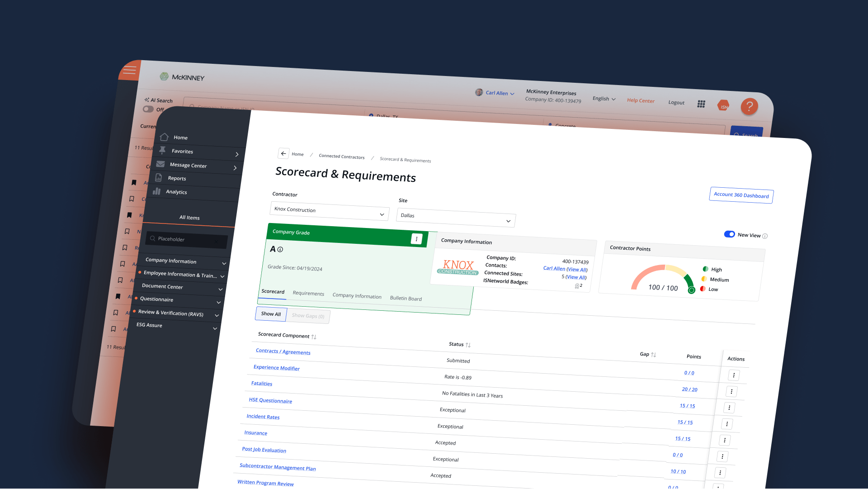Click the back arrow beside breadcrumb
The height and width of the screenshot is (489, 868).
[x=283, y=153]
